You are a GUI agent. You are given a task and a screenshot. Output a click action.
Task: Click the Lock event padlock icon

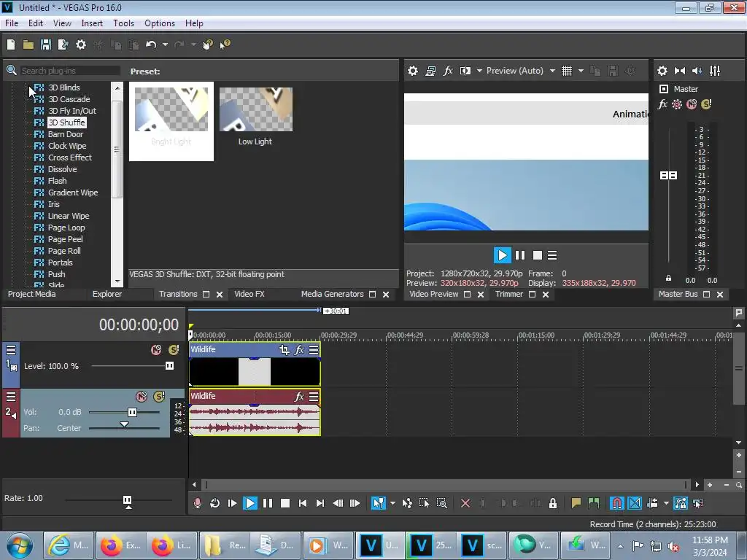[x=553, y=503]
